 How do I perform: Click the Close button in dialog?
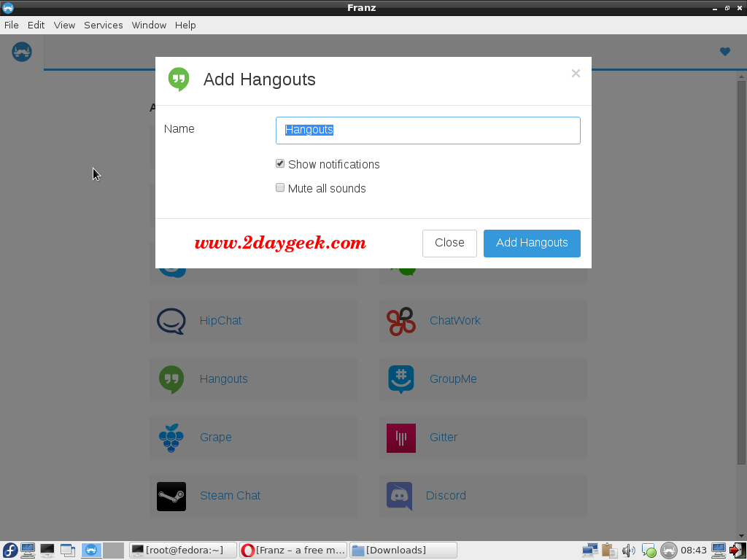click(x=449, y=244)
